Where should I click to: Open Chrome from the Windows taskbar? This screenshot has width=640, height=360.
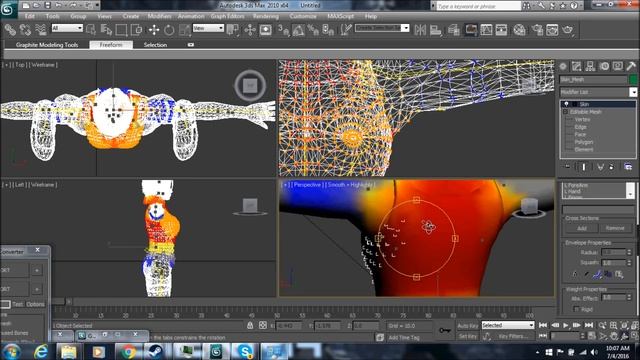point(128,351)
